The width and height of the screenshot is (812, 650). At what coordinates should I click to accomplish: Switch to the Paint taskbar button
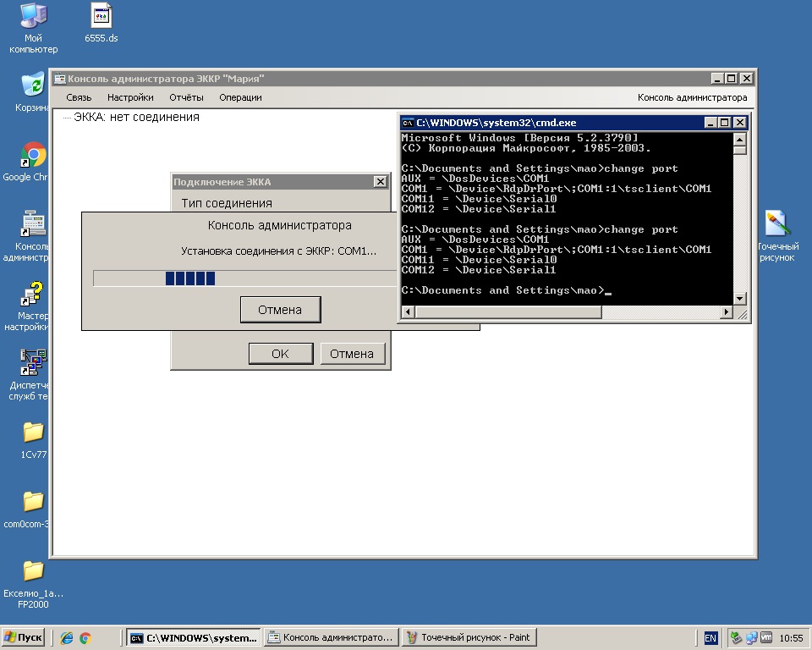pyautogui.click(x=469, y=637)
